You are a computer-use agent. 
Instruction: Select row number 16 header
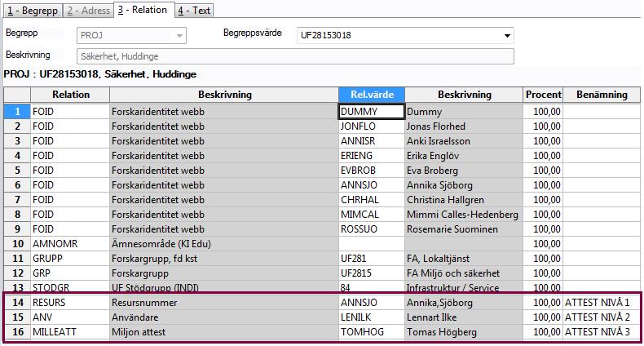(17, 331)
